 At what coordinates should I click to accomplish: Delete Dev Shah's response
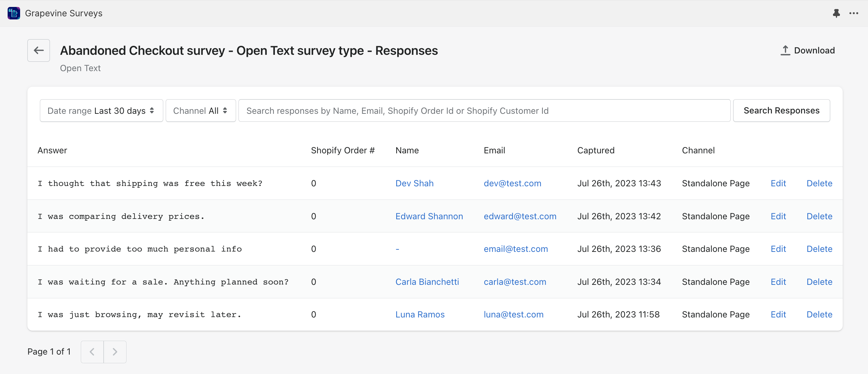coord(819,183)
